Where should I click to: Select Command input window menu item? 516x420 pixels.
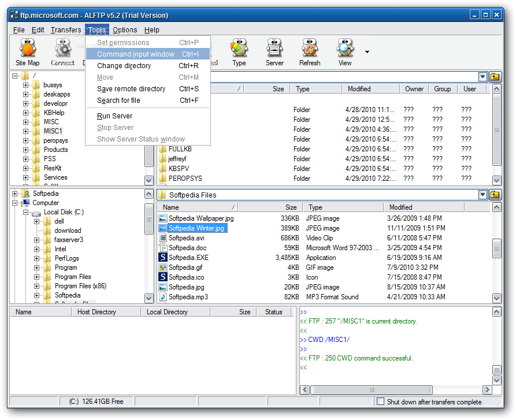click(x=148, y=54)
